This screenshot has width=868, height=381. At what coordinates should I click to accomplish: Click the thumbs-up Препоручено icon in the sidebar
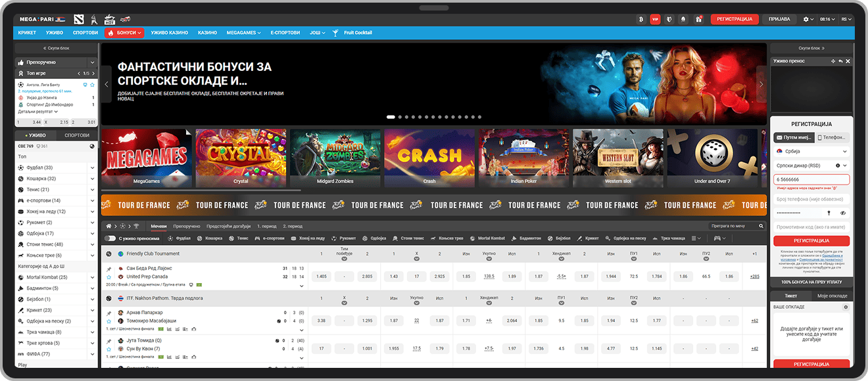pyautogui.click(x=21, y=62)
